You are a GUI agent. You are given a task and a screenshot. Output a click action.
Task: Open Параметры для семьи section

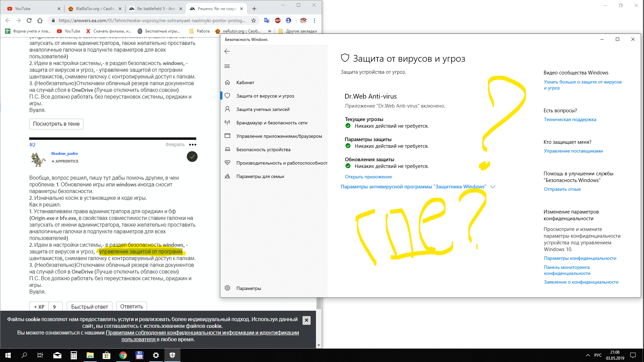coord(260,176)
